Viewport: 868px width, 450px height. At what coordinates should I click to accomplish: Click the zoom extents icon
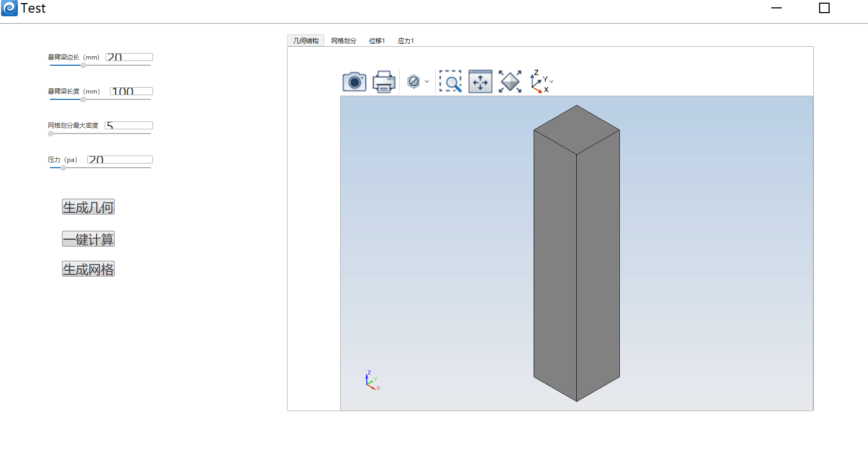point(510,81)
